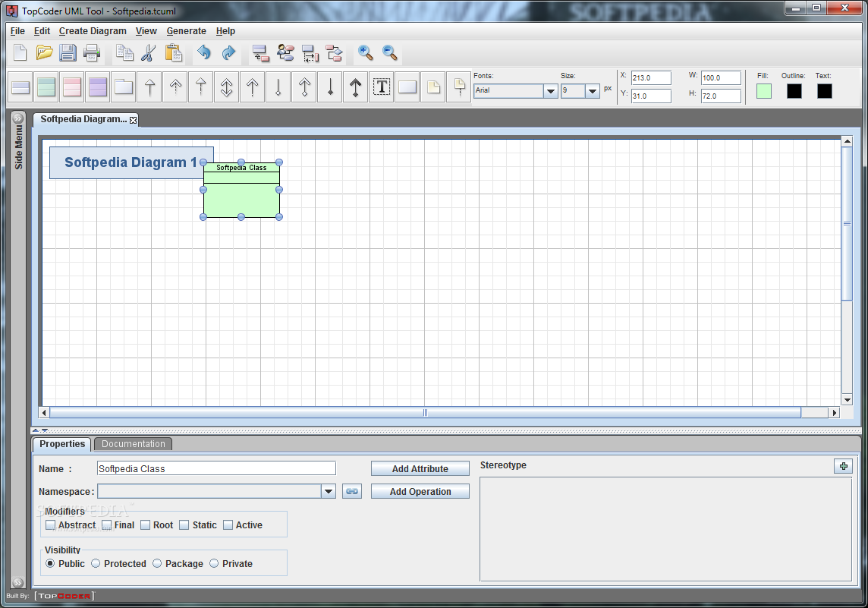Screen dimensions: 868x608
Task: Select the comment note tool
Action: click(x=433, y=87)
